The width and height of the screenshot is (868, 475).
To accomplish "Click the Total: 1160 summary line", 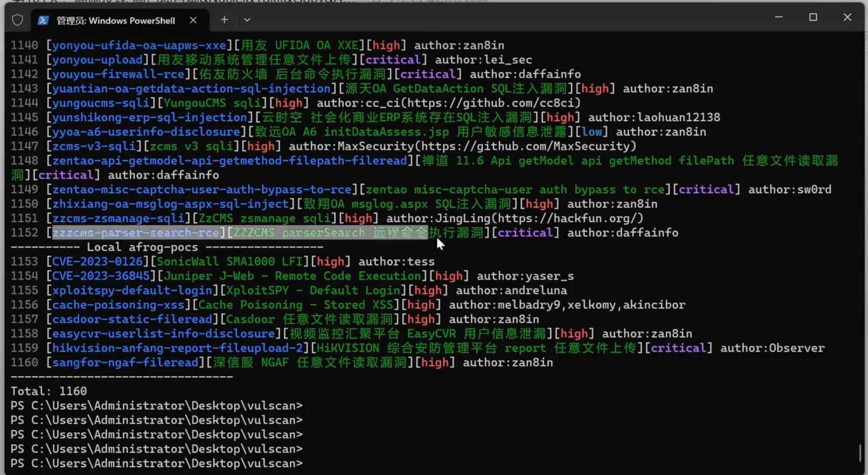I will pyautogui.click(x=49, y=391).
